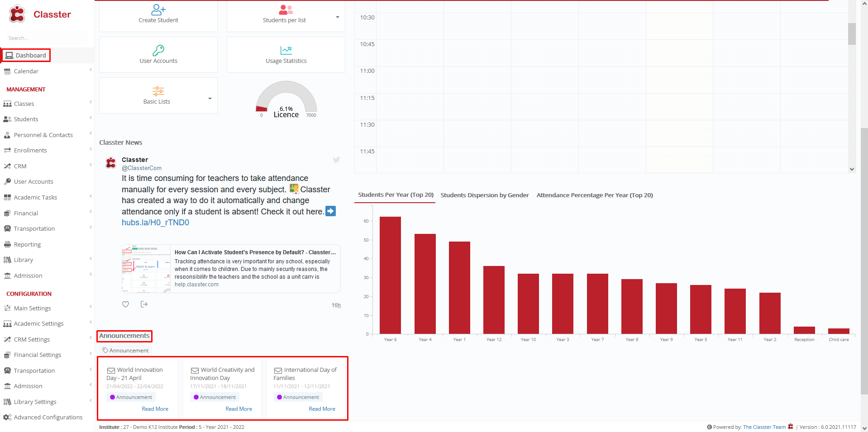Click the tweet 16h timestamp
The width and height of the screenshot is (868, 432).
[x=336, y=305]
